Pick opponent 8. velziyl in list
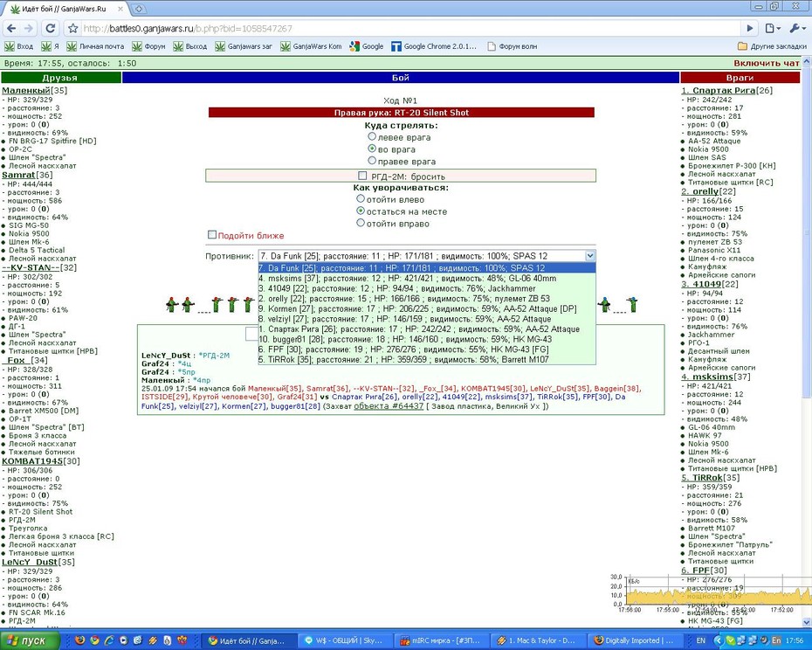 [x=427, y=319]
